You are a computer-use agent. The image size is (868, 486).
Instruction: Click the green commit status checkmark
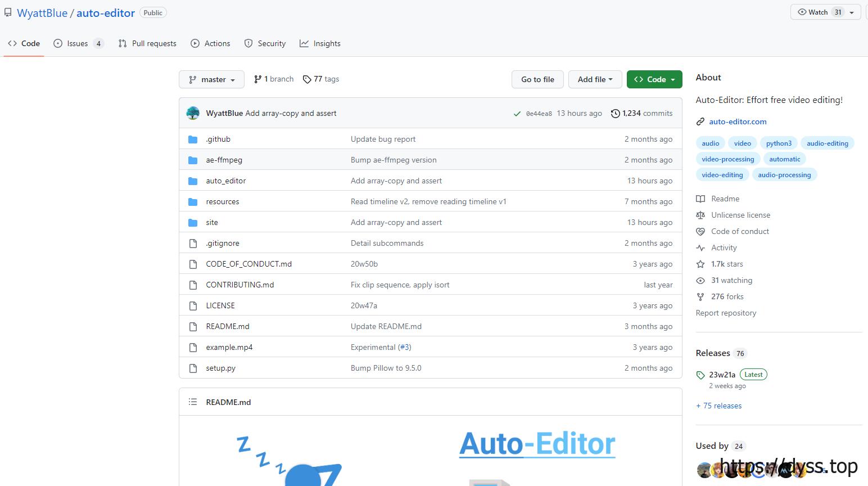(x=517, y=114)
